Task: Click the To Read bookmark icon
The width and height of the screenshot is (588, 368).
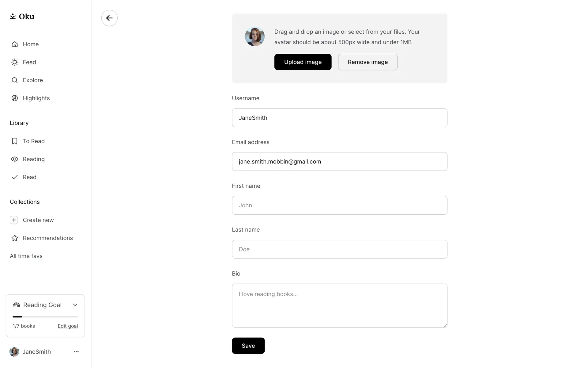Action: pyautogui.click(x=15, y=141)
